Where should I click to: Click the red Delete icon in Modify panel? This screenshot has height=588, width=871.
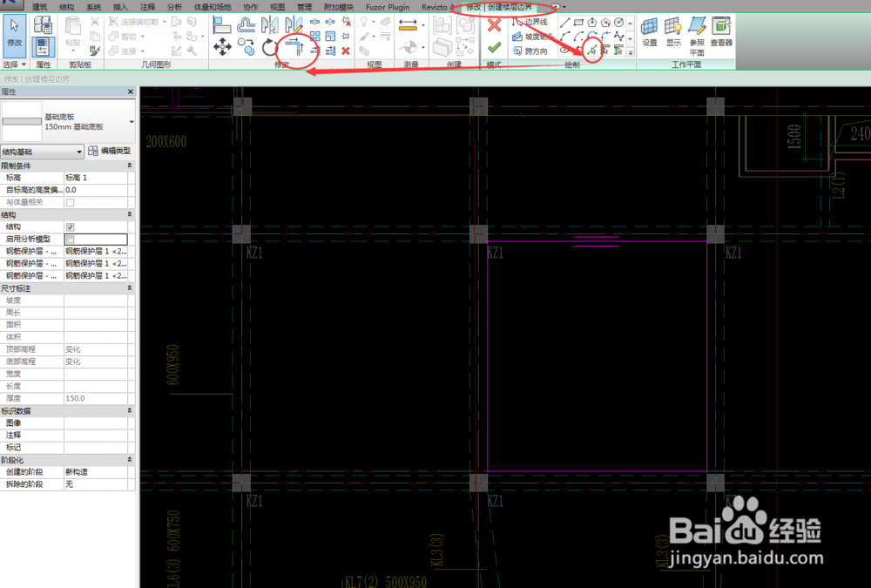click(346, 51)
